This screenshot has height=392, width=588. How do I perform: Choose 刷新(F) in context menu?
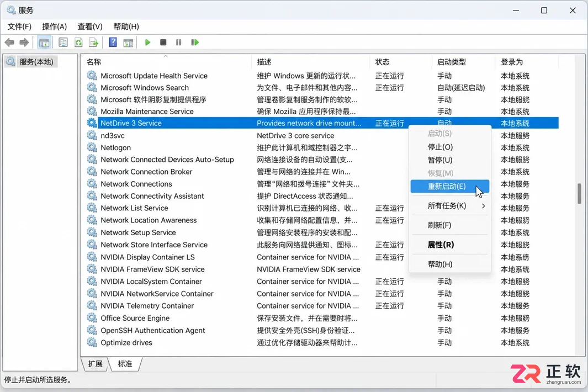[x=449, y=225]
